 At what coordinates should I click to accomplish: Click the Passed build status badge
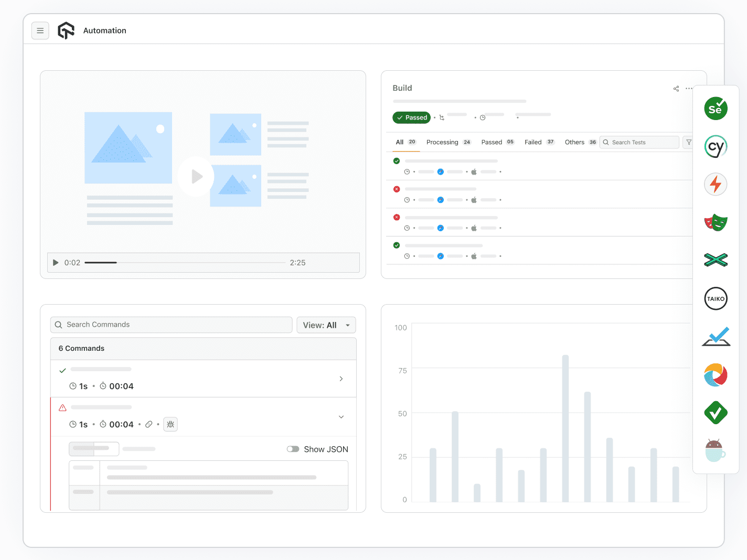411,117
